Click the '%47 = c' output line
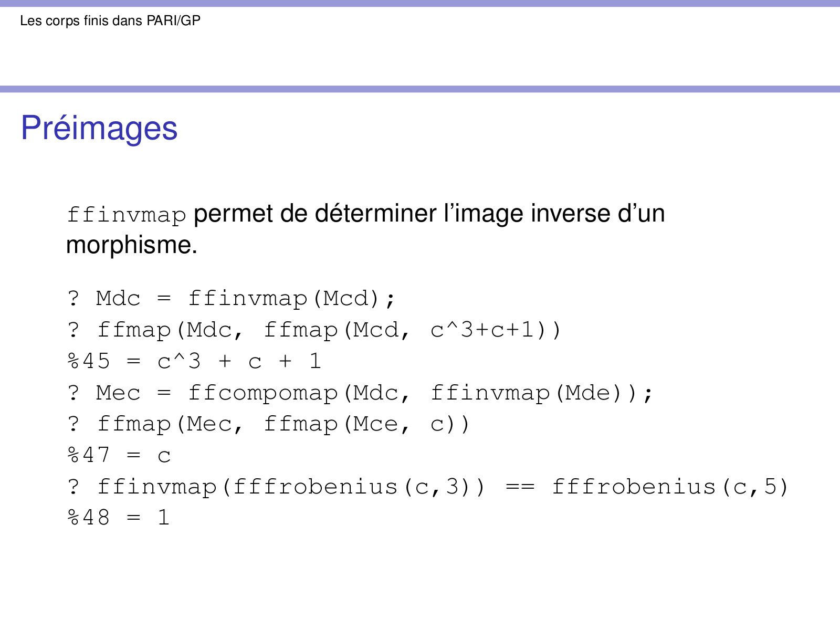 (x=119, y=455)
